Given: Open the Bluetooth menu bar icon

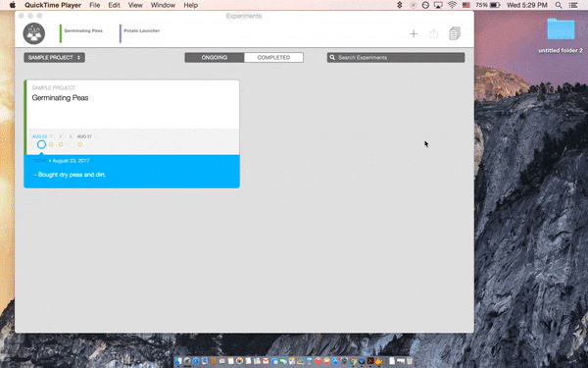Looking at the screenshot, I should point(400,5).
